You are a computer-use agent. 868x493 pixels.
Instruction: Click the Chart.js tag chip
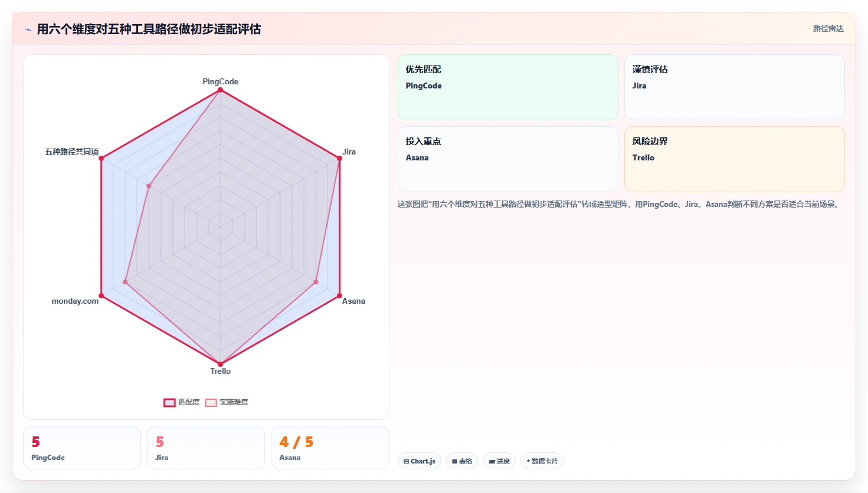click(420, 461)
